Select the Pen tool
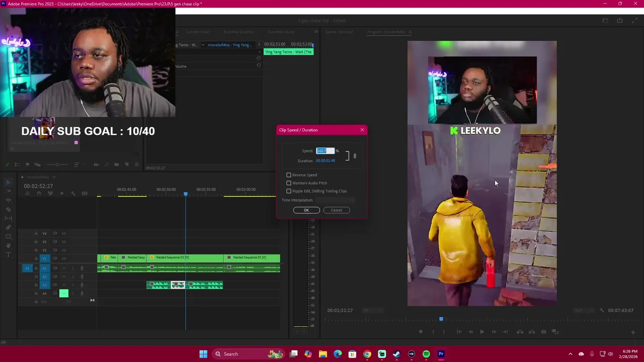 click(x=8, y=227)
